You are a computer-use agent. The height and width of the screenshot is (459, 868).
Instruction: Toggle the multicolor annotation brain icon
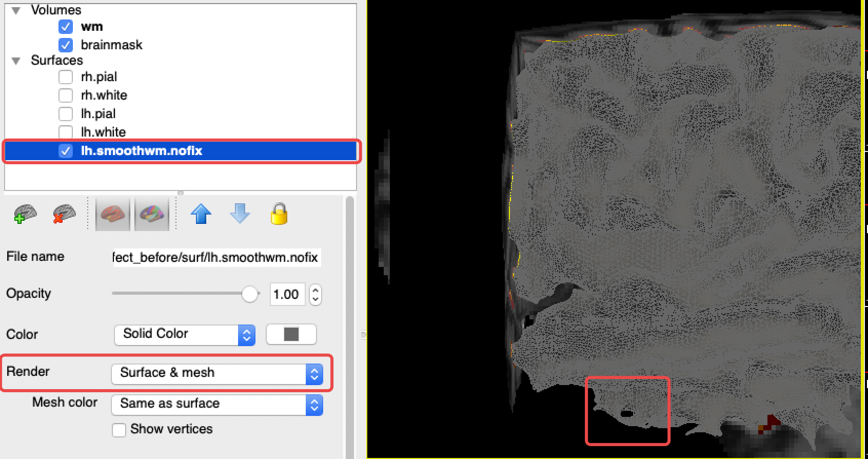pyautogui.click(x=152, y=214)
